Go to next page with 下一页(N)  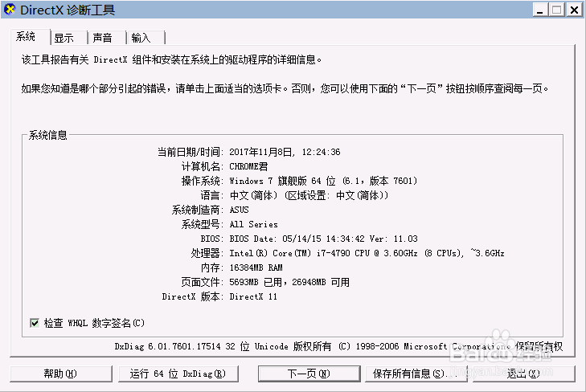click(309, 374)
